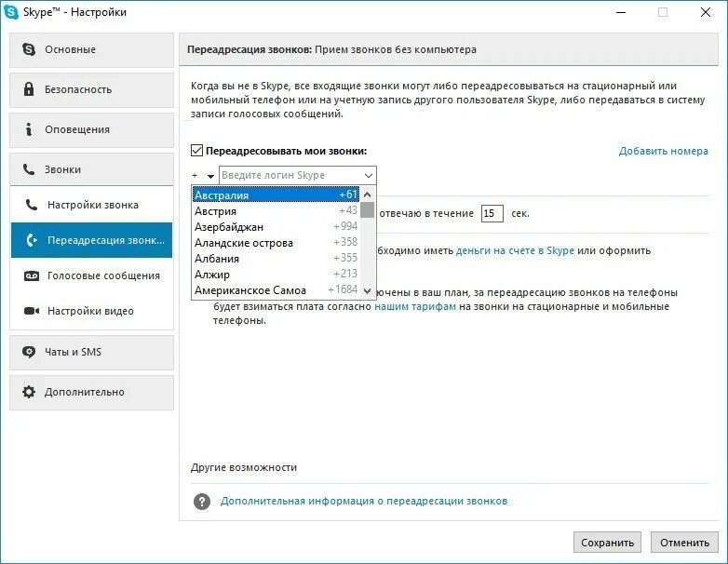The image size is (728, 564).
Task: Choose Австралия +61 from the country list
Action: [x=276, y=195]
